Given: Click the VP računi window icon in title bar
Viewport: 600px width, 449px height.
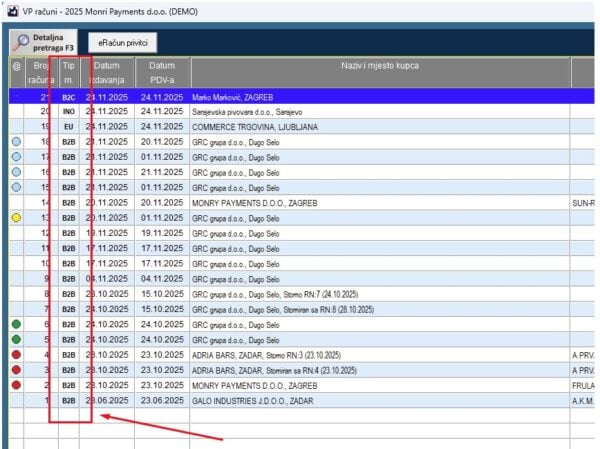Looking at the screenshot, I should 12,10.
